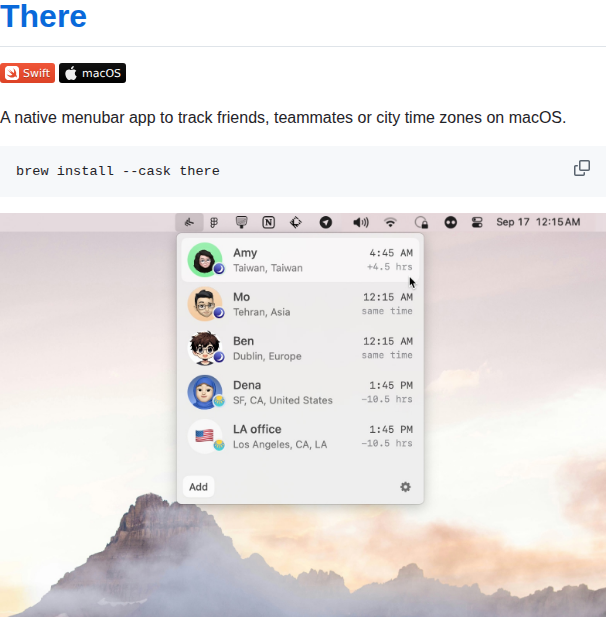The height and width of the screenshot is (618, 606).
Task: Select the LA office row
Action: coord(300,436)
